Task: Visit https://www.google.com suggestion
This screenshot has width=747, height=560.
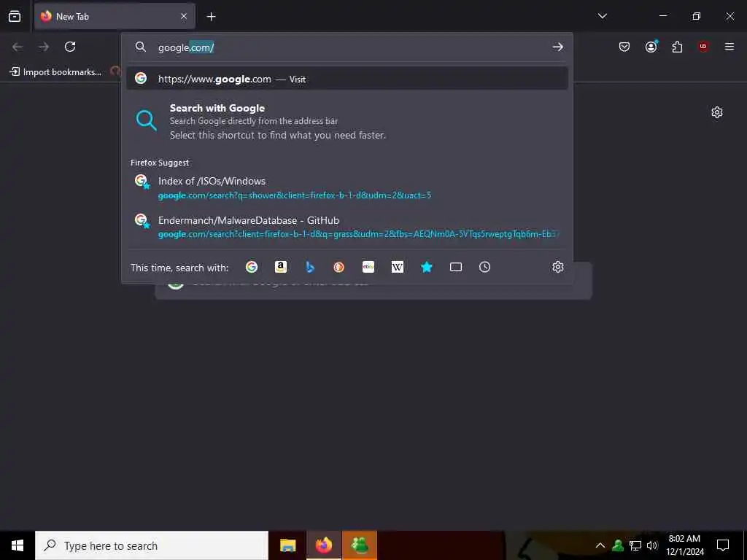Action: point(347,79)
